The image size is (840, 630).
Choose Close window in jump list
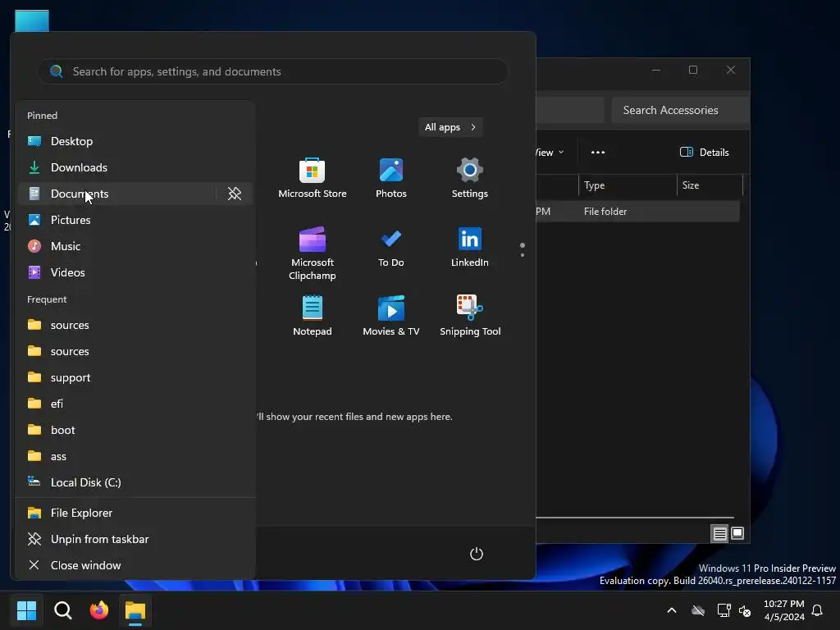[x=134, y=565]
